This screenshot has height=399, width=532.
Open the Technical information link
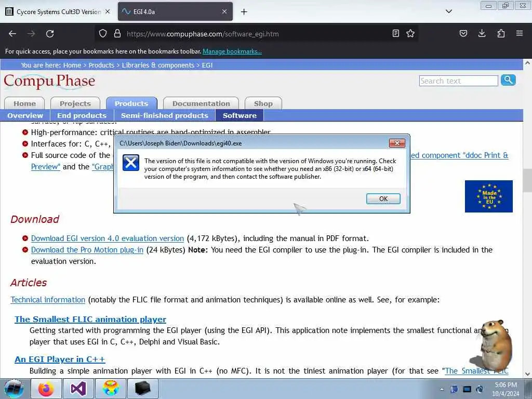48,300
